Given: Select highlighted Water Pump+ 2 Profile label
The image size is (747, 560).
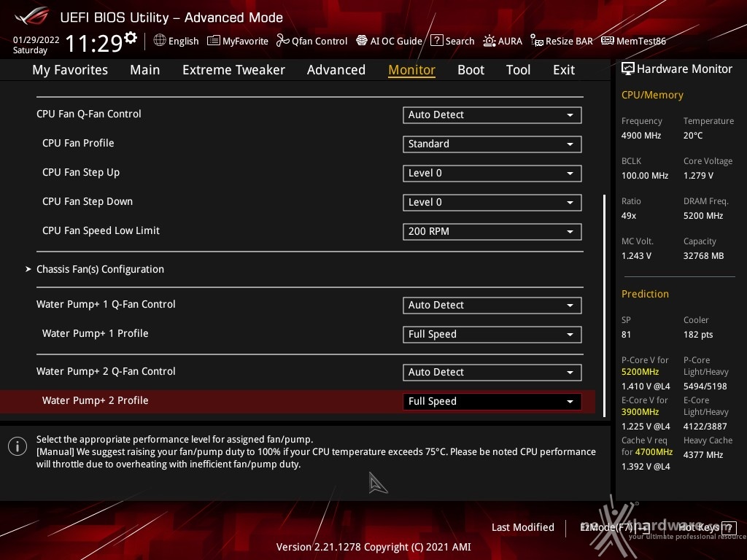Looking at the screenshot, I should coord(96,400).
